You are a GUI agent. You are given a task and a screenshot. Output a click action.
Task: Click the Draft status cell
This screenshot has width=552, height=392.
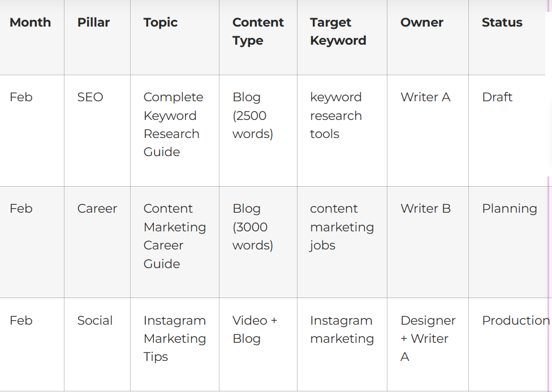497,97
